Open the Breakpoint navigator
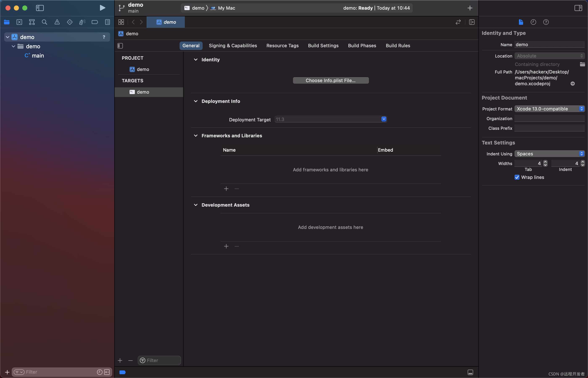The width and height of the screenshot is (588, 378). coord(95,22)
